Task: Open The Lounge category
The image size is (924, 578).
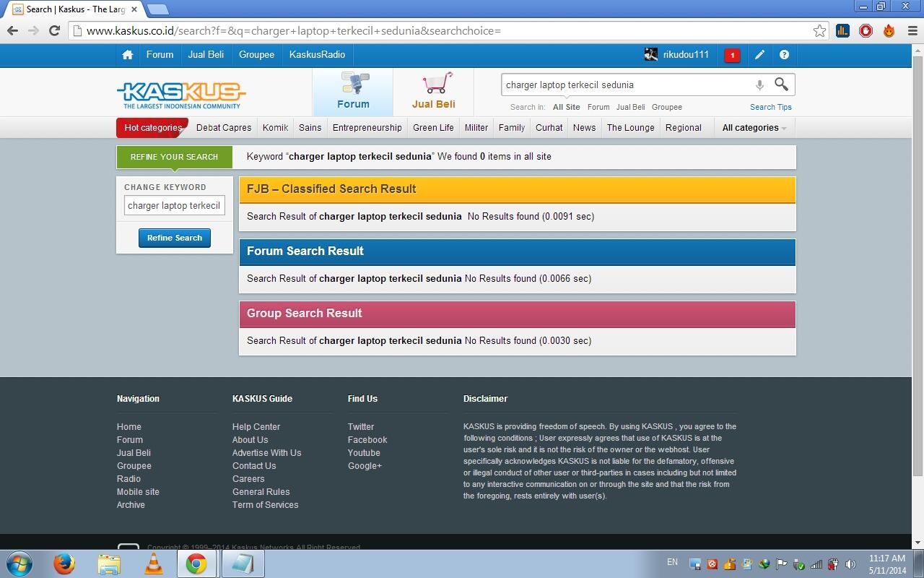Action: pos(630,128)
